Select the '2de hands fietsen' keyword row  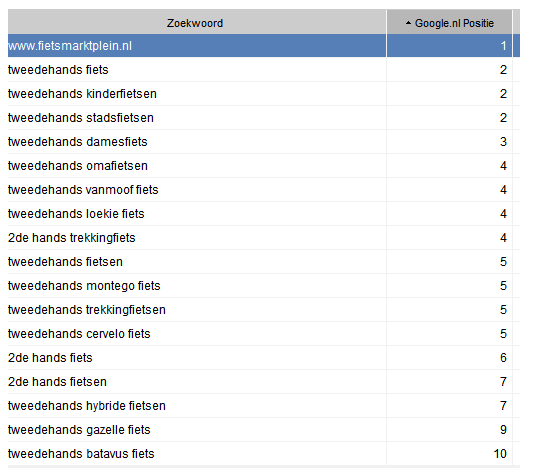click(x=264, y=382)
